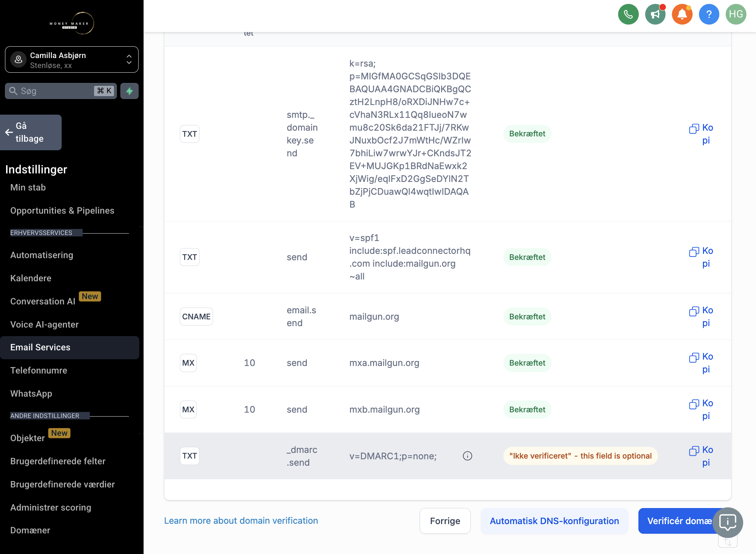The width and height of the screenshot is (756, 554).
Task: Open Brugerdefinerede felter page
Action: pos(58,461)
